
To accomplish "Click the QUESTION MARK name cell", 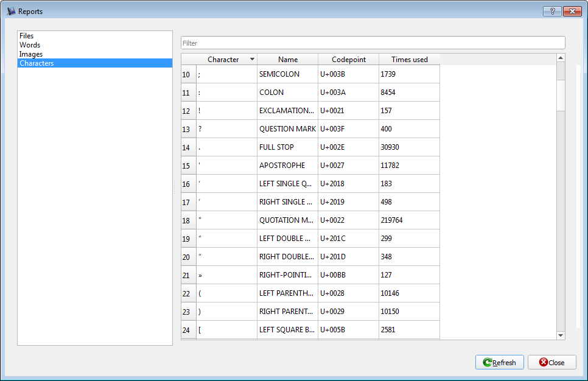I will (288, 129).
